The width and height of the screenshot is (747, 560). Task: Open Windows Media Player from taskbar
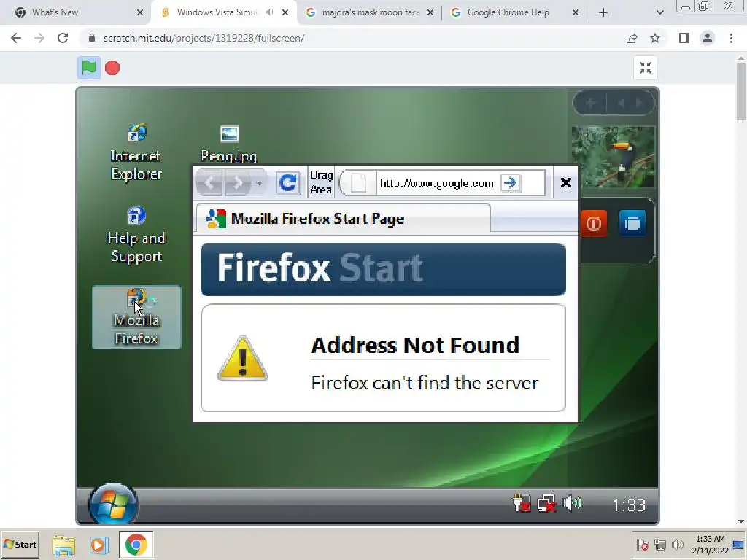tap(99, 545)
